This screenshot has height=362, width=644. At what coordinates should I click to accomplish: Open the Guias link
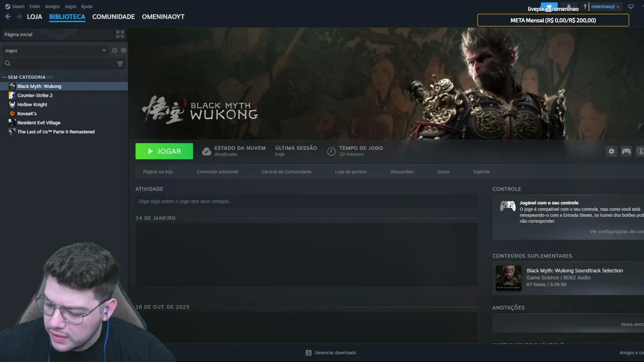pos(443,171)
